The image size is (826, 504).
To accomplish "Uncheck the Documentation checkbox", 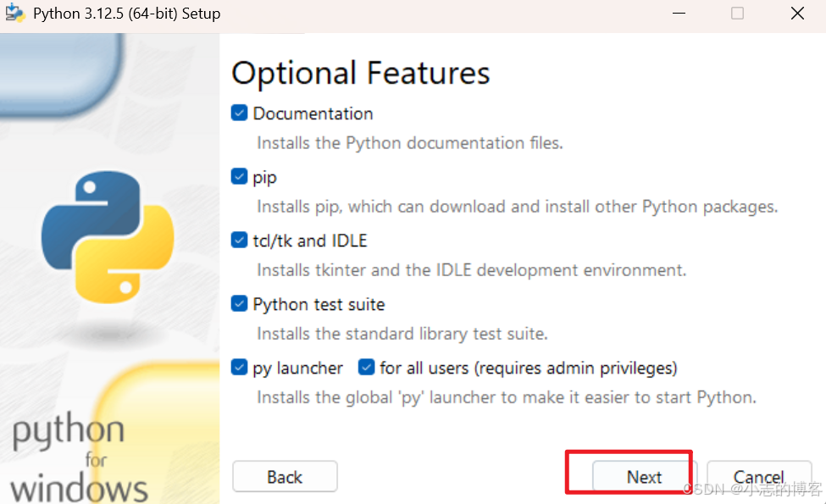I will click(x=239, y=113).
